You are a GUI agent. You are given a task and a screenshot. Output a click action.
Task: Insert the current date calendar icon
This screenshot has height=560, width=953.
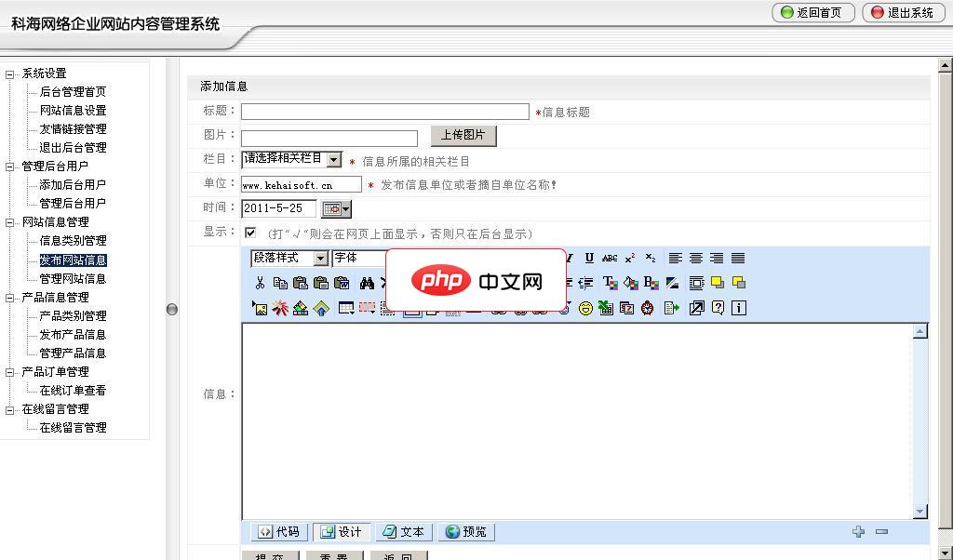[x=626, y=308]
